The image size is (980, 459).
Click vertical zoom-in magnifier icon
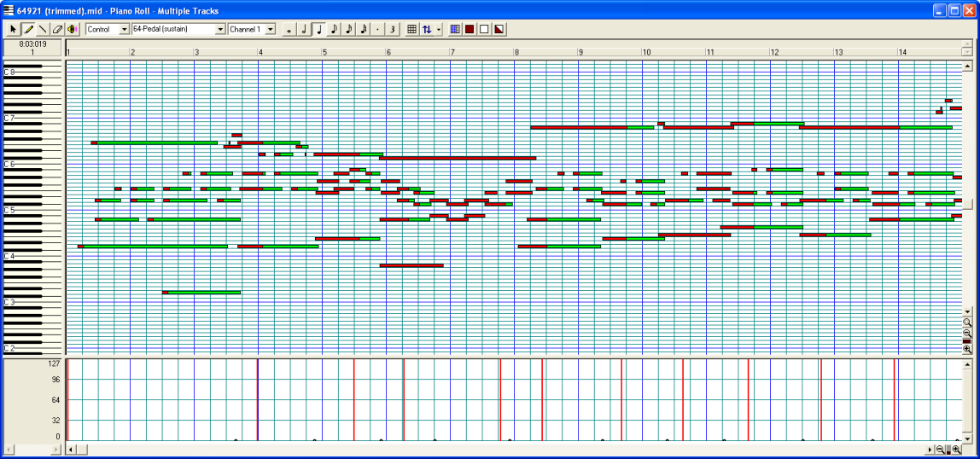(x=967, y=349)
